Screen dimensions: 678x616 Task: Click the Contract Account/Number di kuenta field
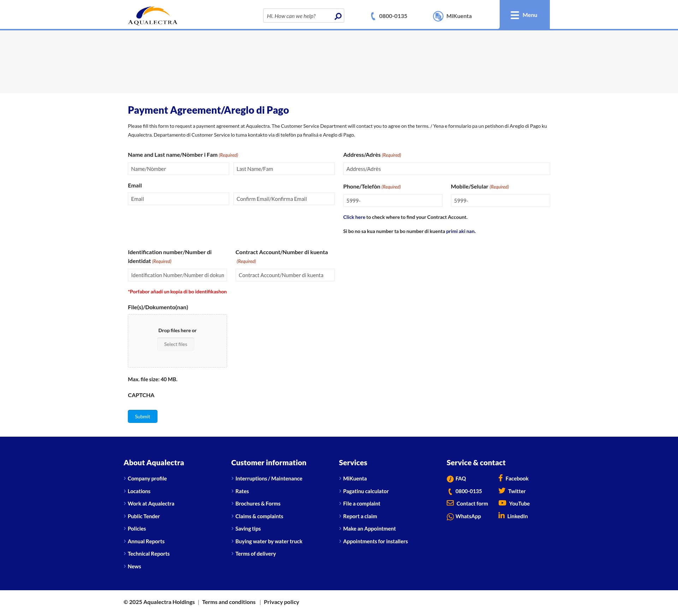[x=285, y=275]
